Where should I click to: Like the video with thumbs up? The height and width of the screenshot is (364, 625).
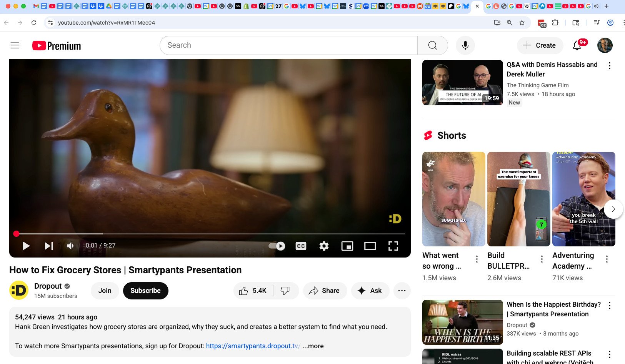[253, 291]
